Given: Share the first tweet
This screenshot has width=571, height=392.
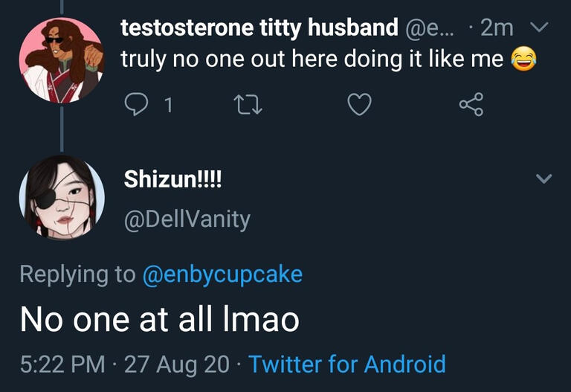Looking at the screenshot, I should click(x=471, y=106).
